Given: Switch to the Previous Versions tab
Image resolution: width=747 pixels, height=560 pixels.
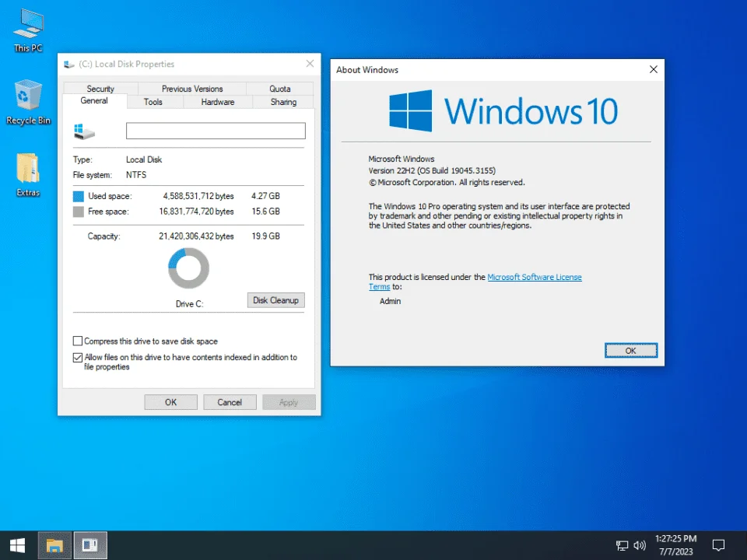Looking at the screenshot, I should pyautogui.click(x=192, y=89).
